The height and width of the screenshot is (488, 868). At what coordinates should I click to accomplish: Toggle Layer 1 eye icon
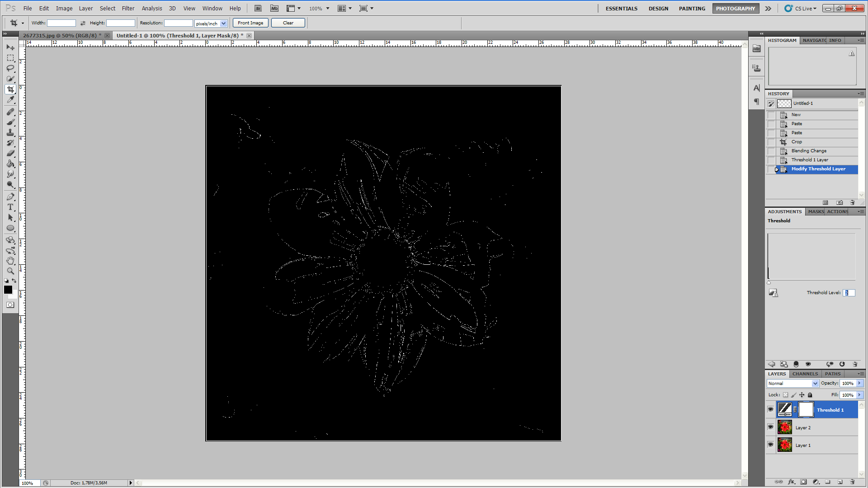pyautogui.click(x=771, y=445)
